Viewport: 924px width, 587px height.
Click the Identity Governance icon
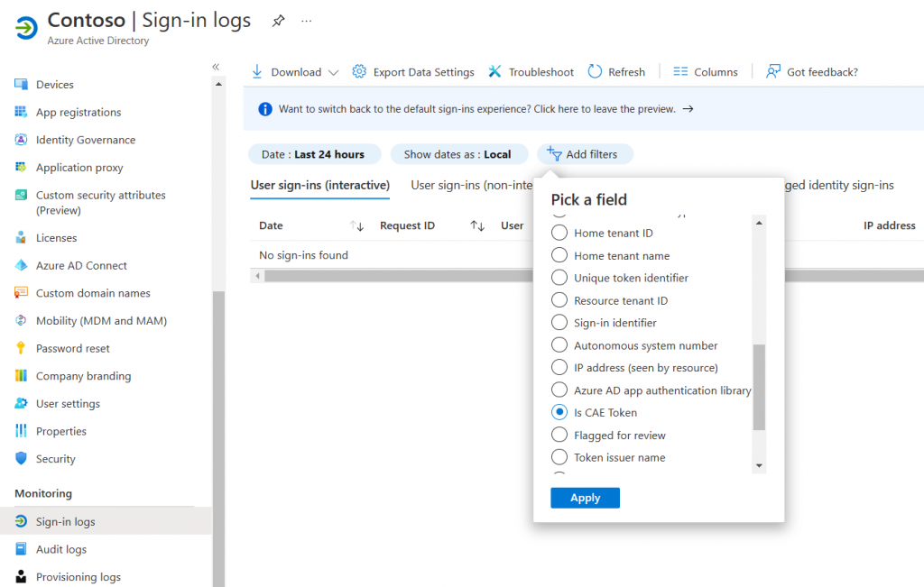pos(21,140)
